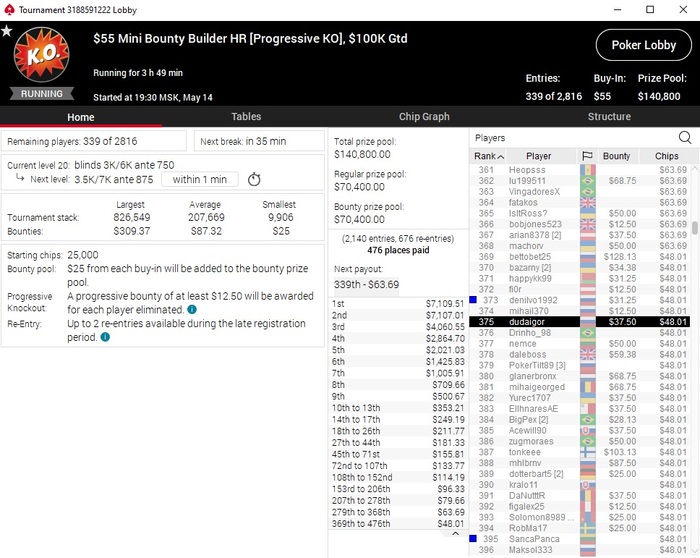This screenshot has height=558, width=700.
Task: Click the player list scrollbar thumb
Action: coord(695,227)
